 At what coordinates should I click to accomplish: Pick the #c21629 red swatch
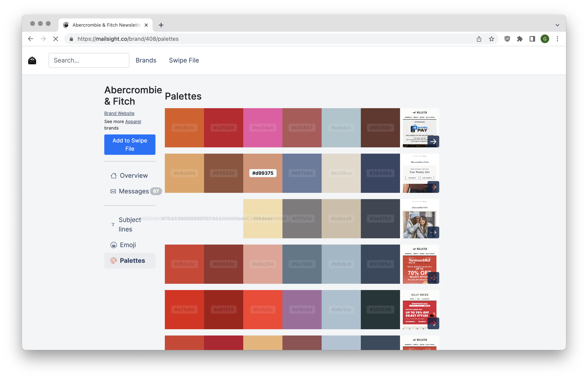(x=223, y=128)
